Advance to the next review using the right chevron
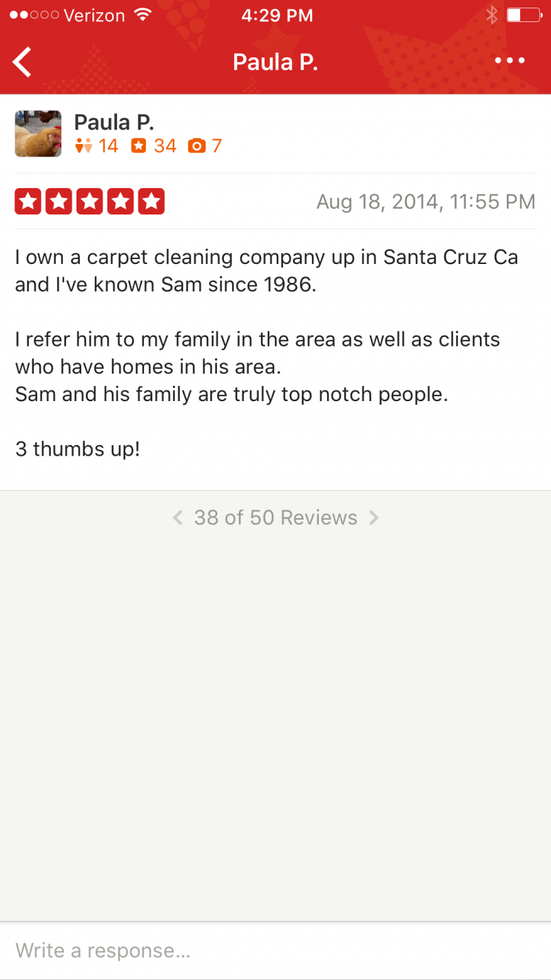This screenshot has height=980, width=551. point(374,518)
